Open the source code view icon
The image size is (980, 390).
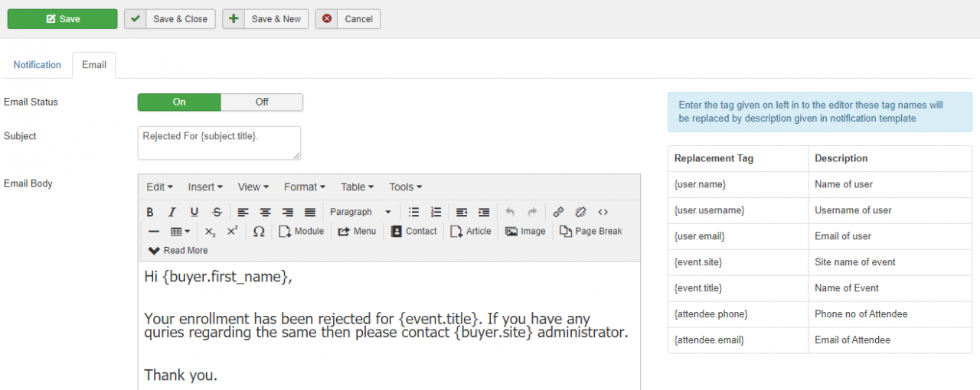point(603,212)
